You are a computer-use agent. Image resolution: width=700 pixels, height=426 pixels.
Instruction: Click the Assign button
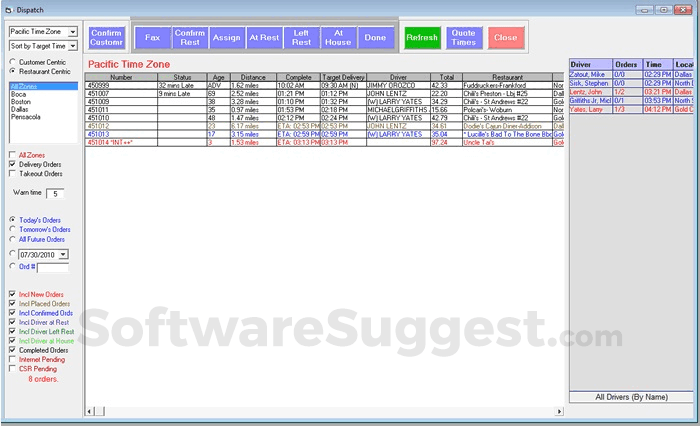tap(226, 38)
